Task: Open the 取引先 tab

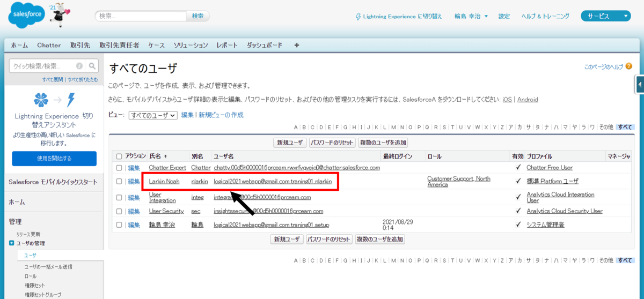Action: 80,46
